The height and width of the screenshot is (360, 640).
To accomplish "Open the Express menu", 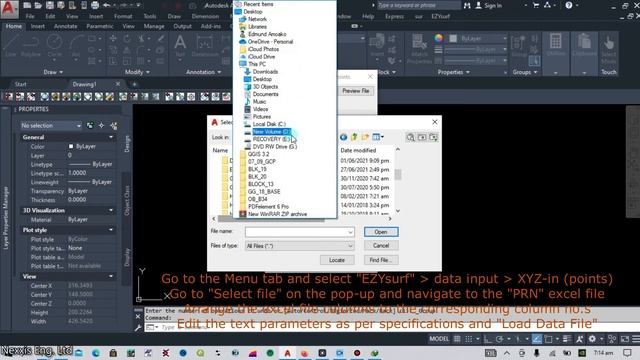I will (394, 16).
